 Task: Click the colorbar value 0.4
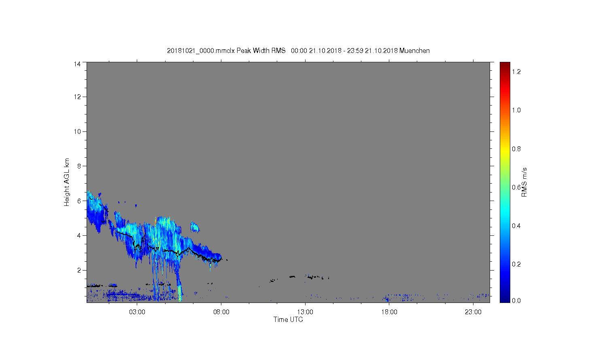point(516,226)
